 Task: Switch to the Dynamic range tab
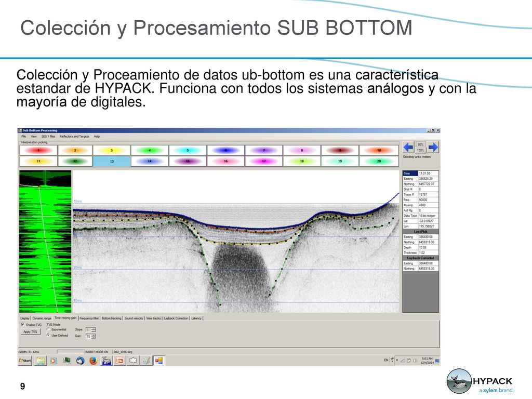click(x=42, y=318)
